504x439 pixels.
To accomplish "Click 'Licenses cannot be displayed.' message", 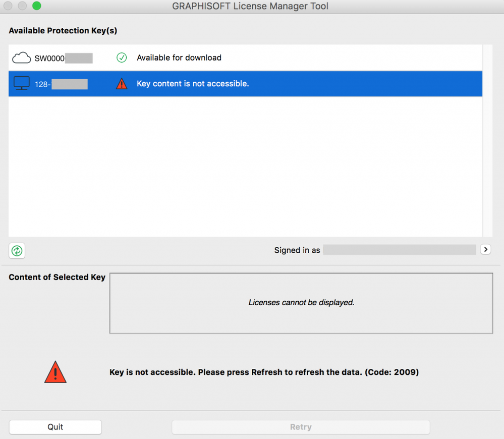I will point(301,302).
